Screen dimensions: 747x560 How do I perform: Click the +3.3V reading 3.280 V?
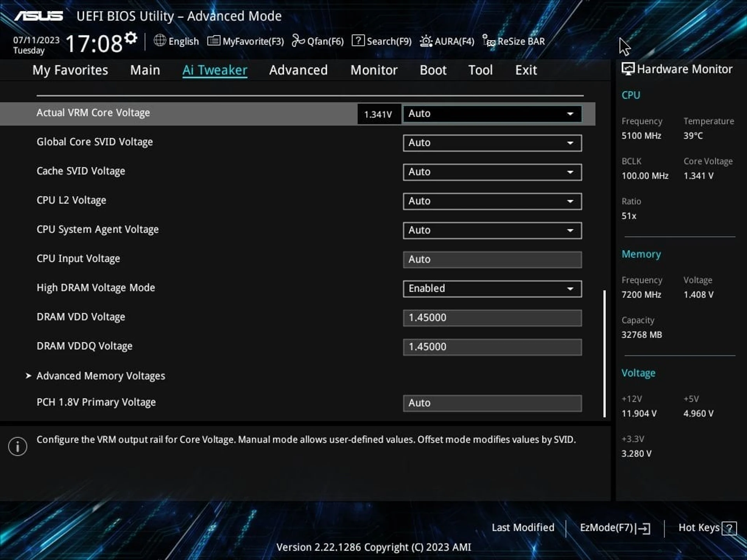click(x=636, y=454)
